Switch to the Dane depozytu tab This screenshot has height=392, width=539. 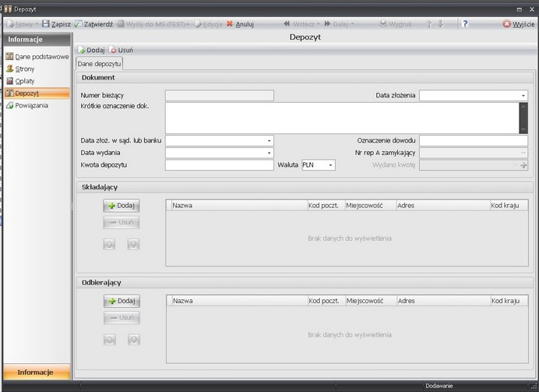click(x=99, y=63)
